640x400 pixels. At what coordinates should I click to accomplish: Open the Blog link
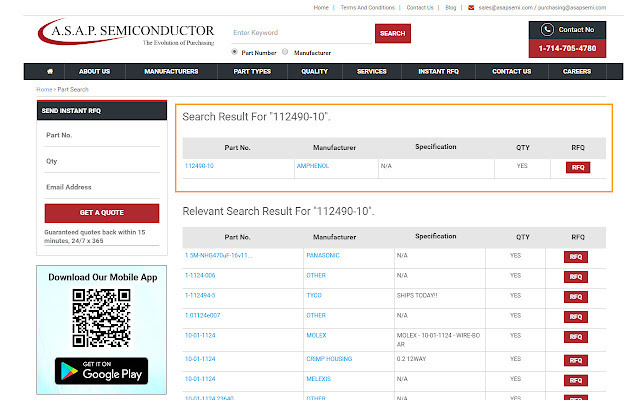point(451,7)
